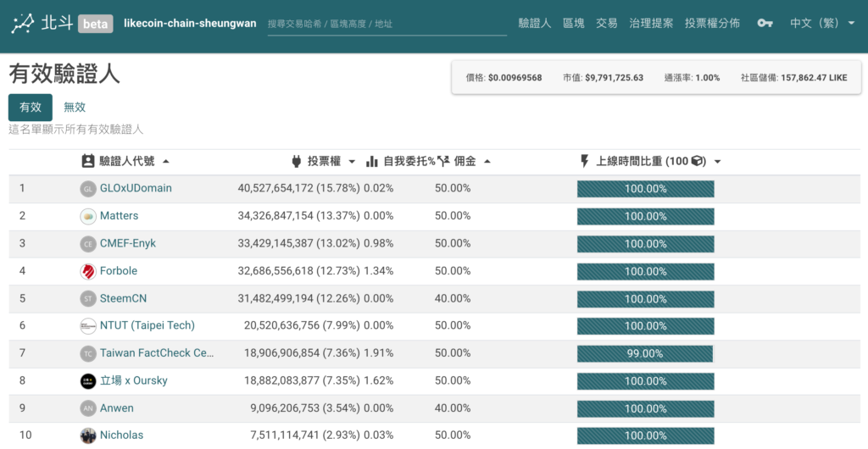Open 投票權分佈 nav menu item
This screenshot has width=868, height=449.
(712, 23)
